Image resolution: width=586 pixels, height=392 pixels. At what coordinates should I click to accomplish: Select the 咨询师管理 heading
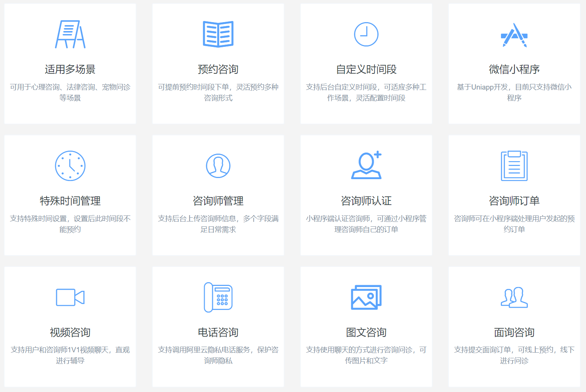(x=218, y=201)
